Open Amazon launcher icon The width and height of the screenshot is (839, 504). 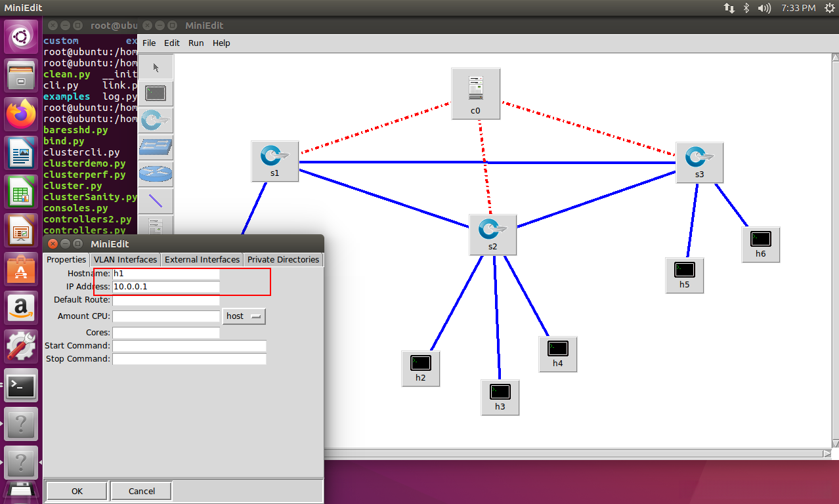[x=21, y=308]
